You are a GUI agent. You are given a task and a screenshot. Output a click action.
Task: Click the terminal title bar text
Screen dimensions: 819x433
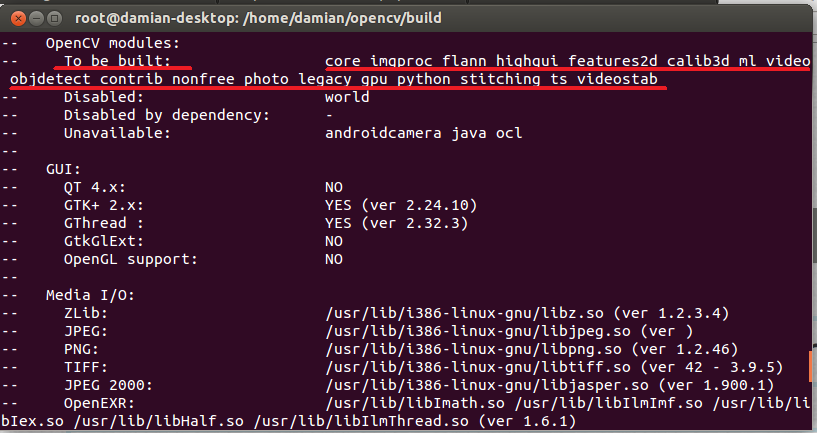(x=258, y=18)
